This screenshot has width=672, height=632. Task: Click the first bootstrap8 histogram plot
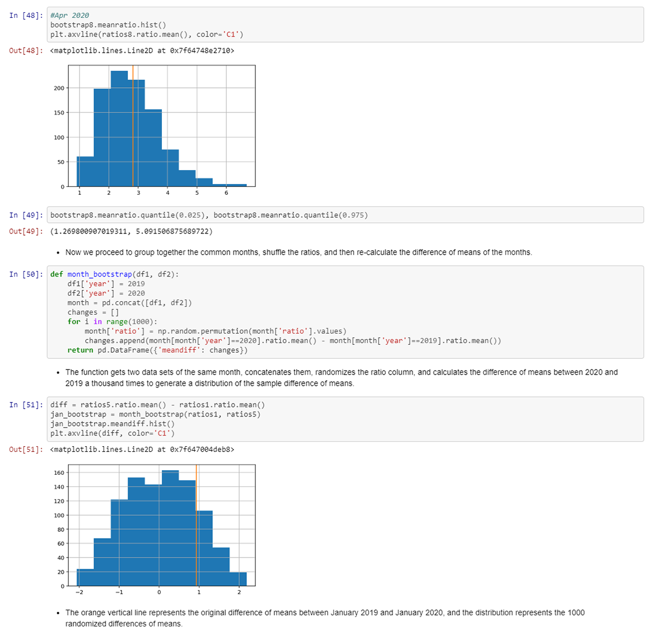[153, 130]
